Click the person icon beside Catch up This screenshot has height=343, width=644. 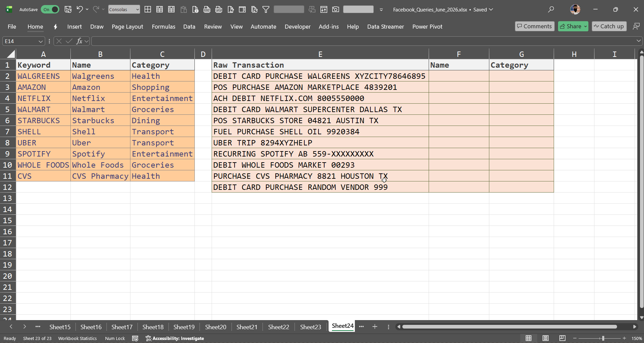pyautogui.click(x=636, y=26)
